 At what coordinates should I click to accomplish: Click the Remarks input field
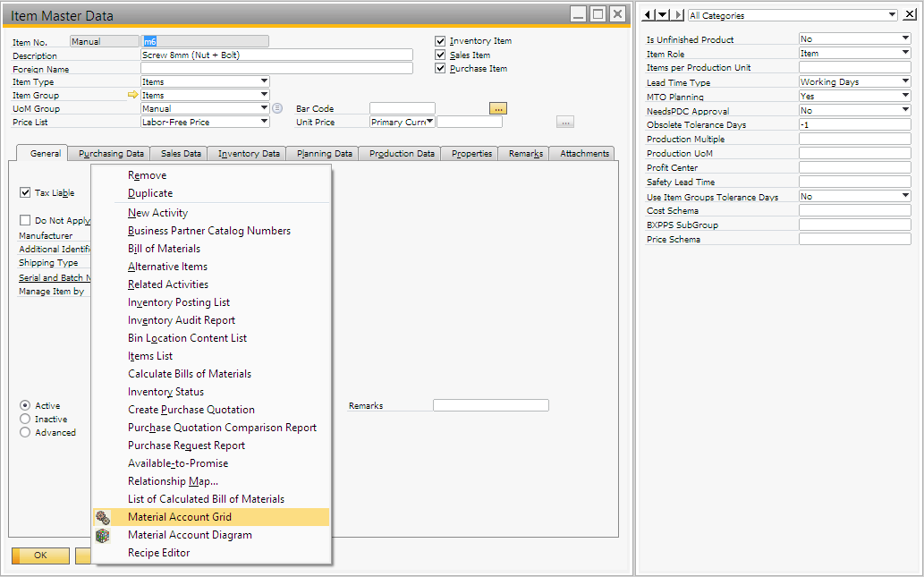490,405
